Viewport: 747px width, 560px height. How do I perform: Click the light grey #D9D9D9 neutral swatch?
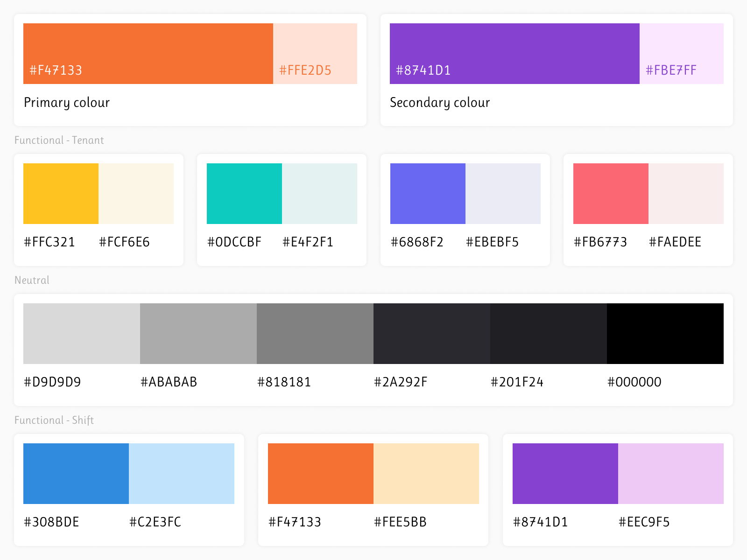(82, 334)
